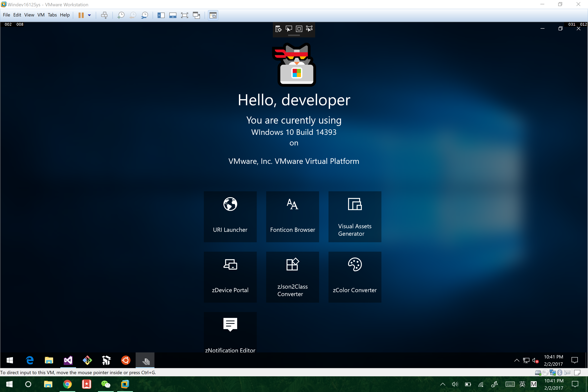Click Send Ctrl+Alt+Del toolbar icon
Screen dimensions: 588x392
[104, 15]
